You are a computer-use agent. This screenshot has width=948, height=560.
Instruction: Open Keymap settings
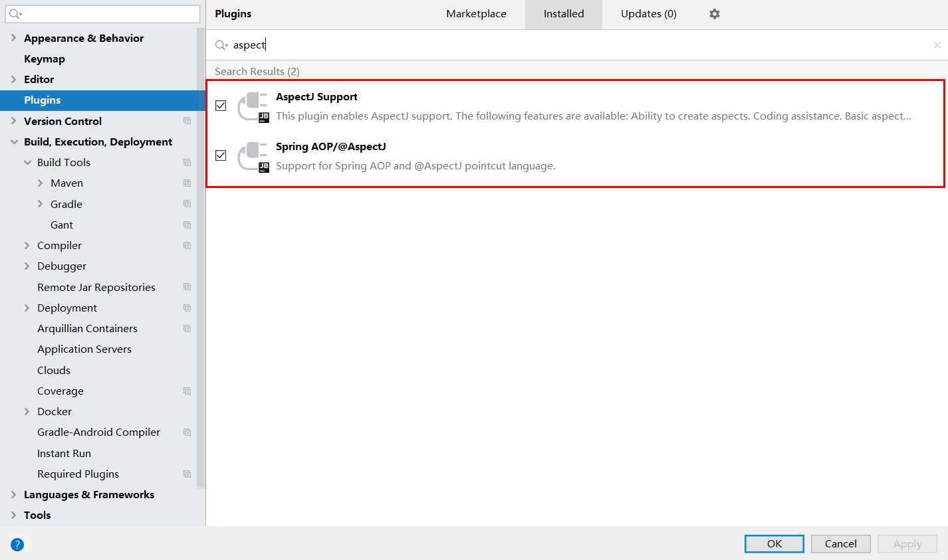(45, 58)
